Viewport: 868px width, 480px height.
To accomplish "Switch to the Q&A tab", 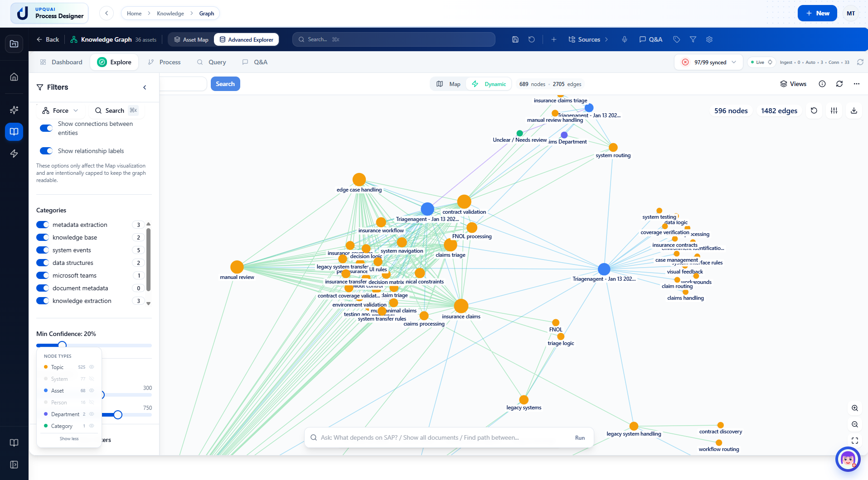I will [x=254, y=62].
